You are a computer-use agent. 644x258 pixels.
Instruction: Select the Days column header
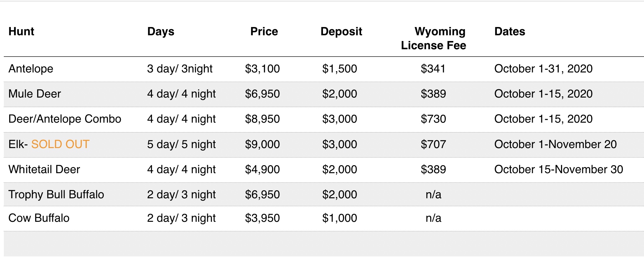pyautogui.click(x=161, y=32)
